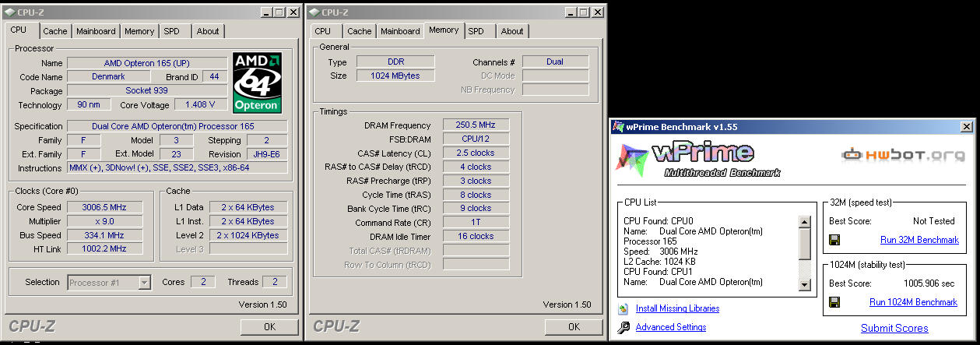Open Mainboard tab in Memory CPU-Z window
Screen dimensions: 980x345
pos(401,31)
